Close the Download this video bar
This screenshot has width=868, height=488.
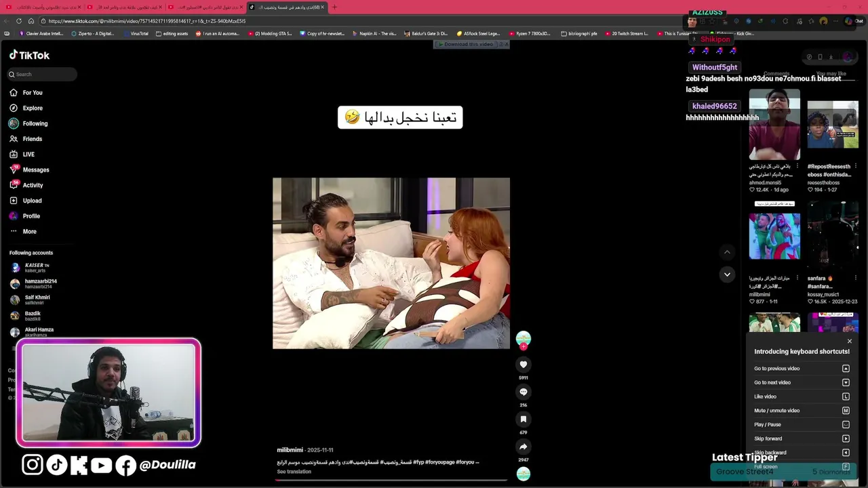tap(506, 44)
